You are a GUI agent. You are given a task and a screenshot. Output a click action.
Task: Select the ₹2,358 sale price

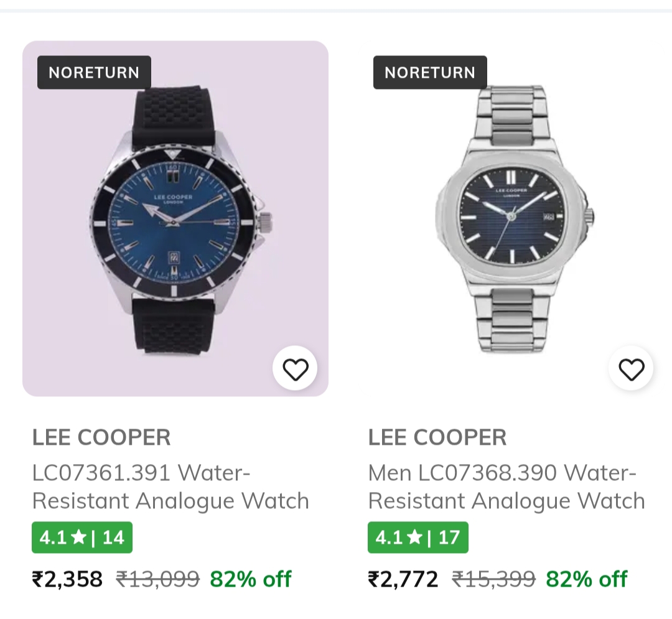click(x=67, y=579)
